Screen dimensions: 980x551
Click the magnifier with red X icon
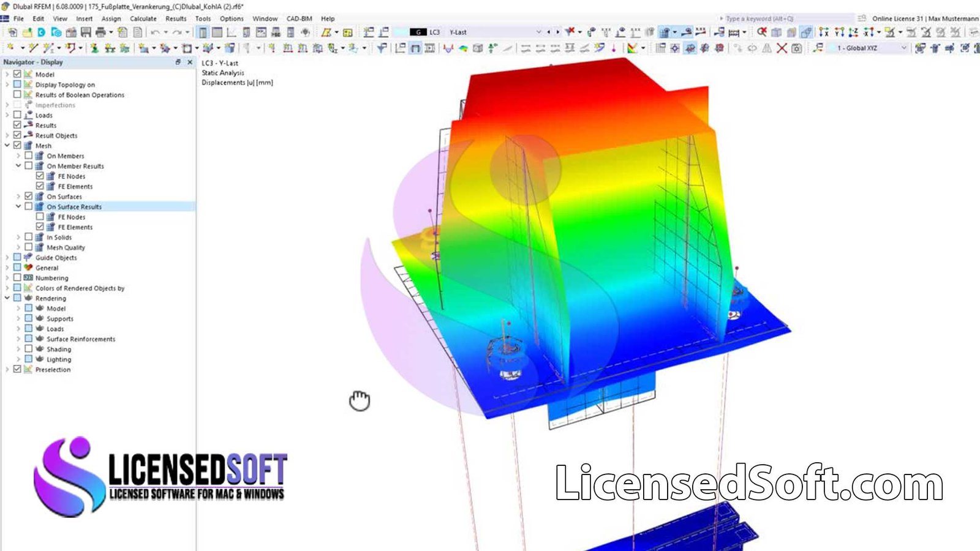[x=761, y=32]
